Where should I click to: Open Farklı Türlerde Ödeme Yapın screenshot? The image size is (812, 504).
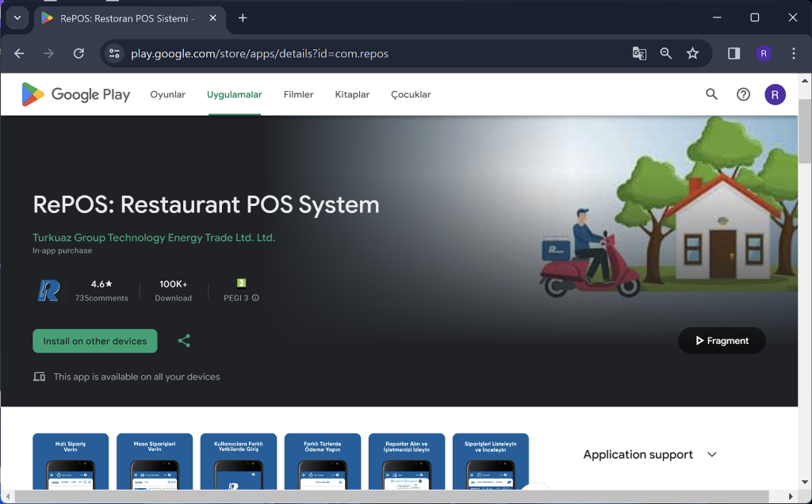[x=322, y=461]
